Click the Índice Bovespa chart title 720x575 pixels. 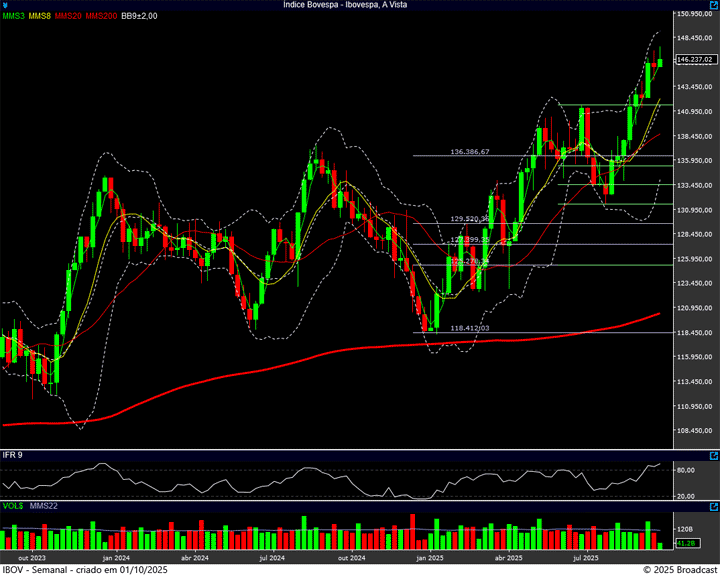(x=359, y=5)
